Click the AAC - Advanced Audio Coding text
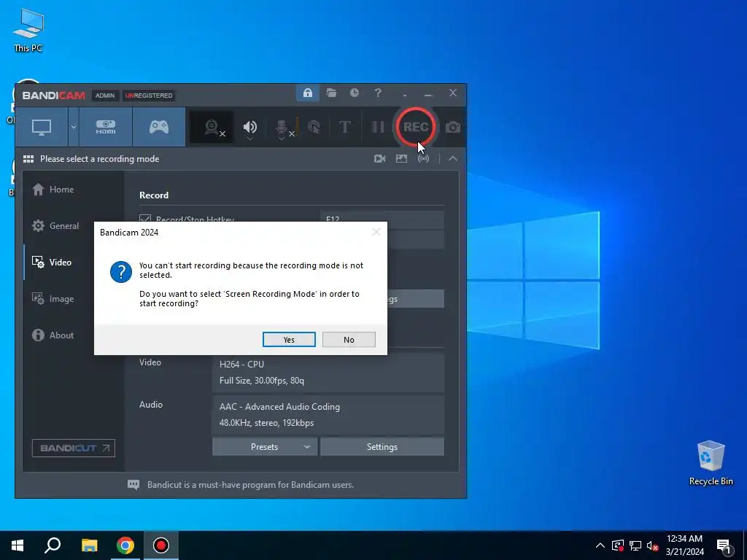 point(279,407)
